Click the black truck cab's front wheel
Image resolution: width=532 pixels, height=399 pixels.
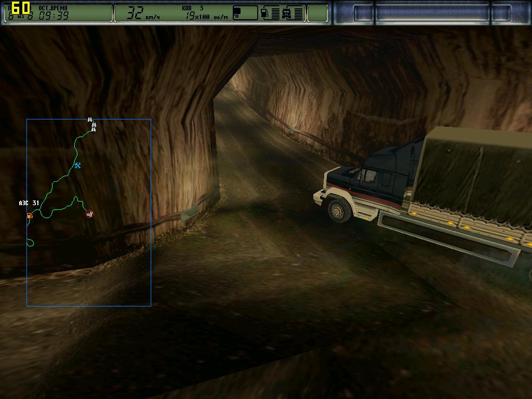[x=340, y=210]
